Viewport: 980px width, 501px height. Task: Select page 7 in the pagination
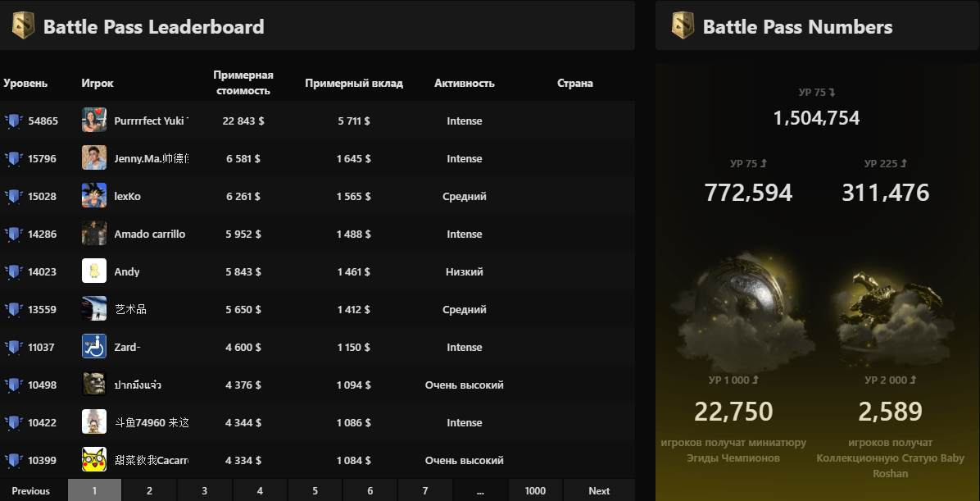tap(424, 490)
